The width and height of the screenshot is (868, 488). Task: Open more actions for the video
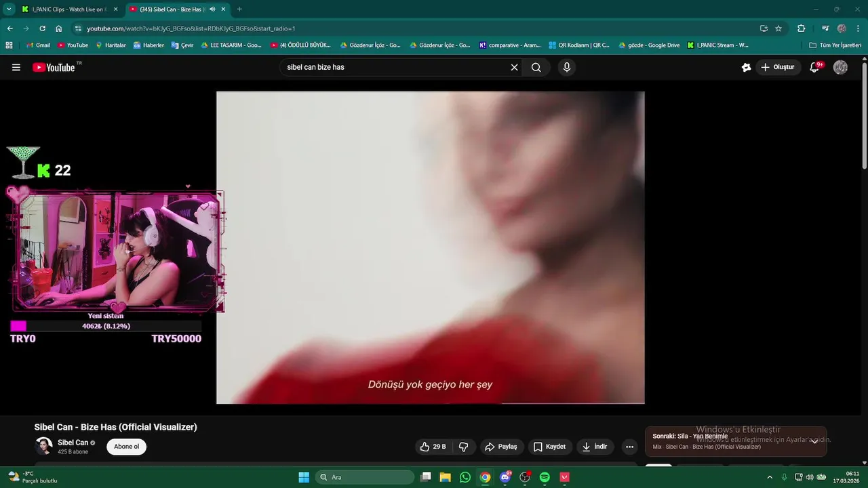click(629, 447)
